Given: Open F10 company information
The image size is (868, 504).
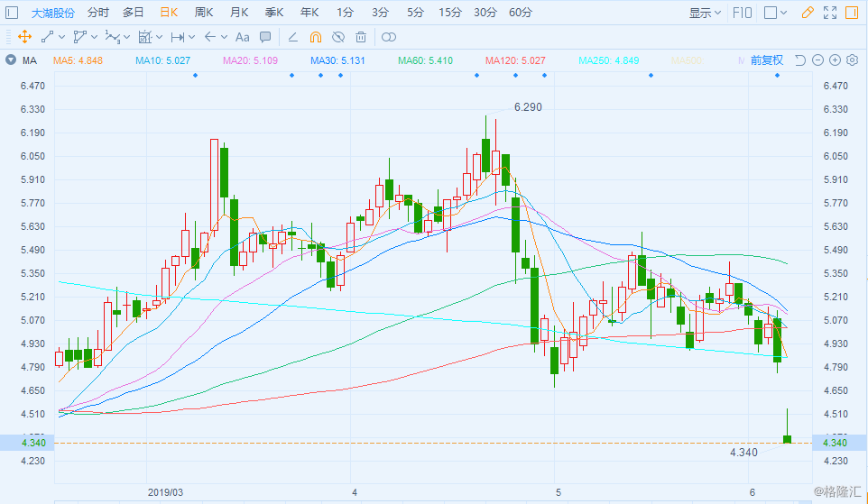Looking at the screenshot, I should coord(743,13).
